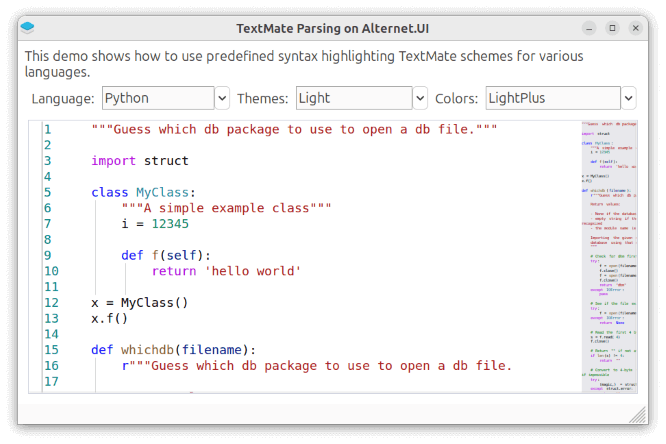Click 'filename' parameter on line 15
Screen dimensions: 666x444
[x=212, y=350]
